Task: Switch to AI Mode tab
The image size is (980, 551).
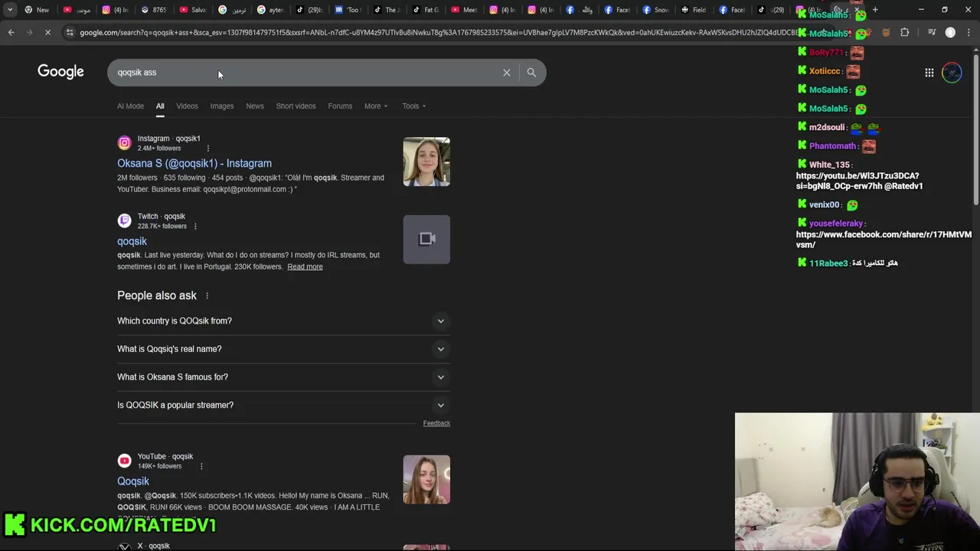Action: pos(130,106)
